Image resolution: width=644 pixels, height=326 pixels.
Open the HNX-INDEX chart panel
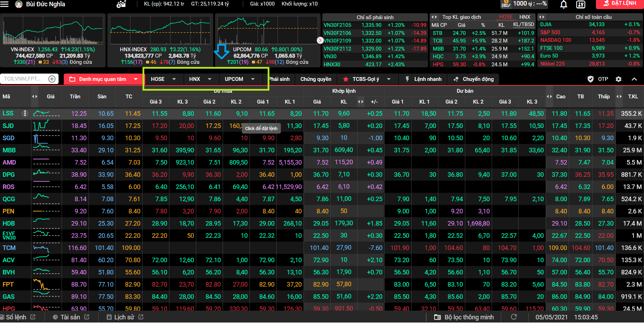pyautogui.click(x=160, y=40)
